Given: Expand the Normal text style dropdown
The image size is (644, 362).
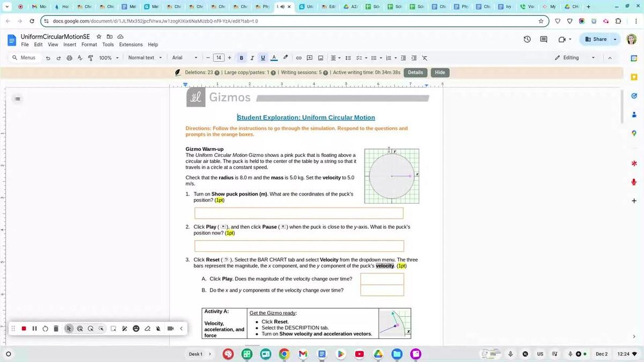Looking at the screenshot, I should pos(145,58).
